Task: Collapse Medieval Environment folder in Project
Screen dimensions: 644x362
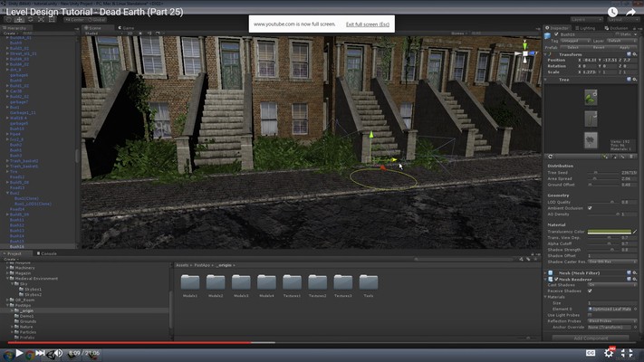Action: 7,279
